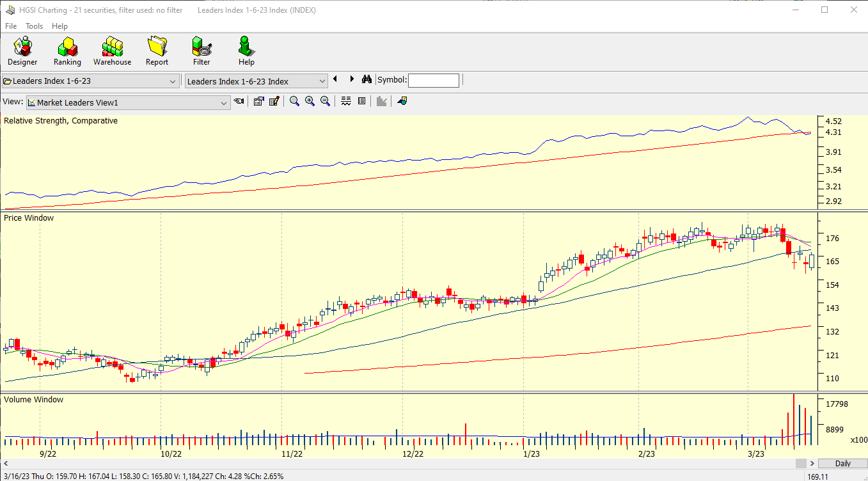868x481 pixels.
Task: Click the 9/22 date axis label
Action: pos(48,453)
